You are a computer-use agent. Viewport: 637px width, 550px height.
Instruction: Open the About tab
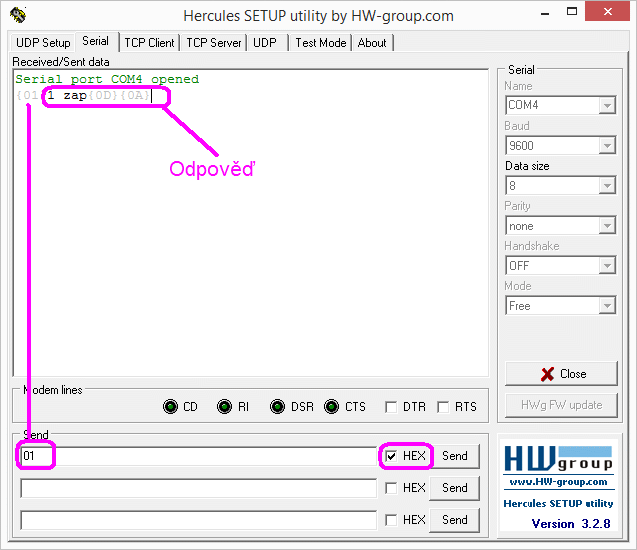coord(372,43)
